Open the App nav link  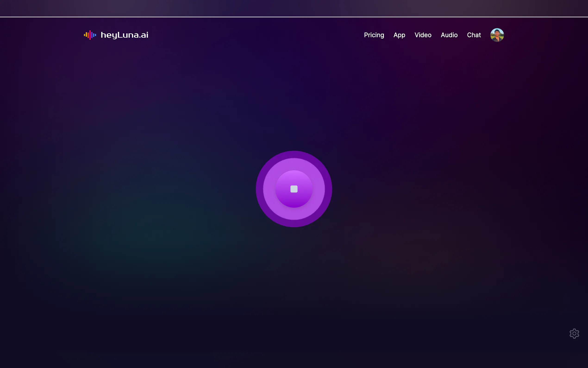click(x=399, y=35)
